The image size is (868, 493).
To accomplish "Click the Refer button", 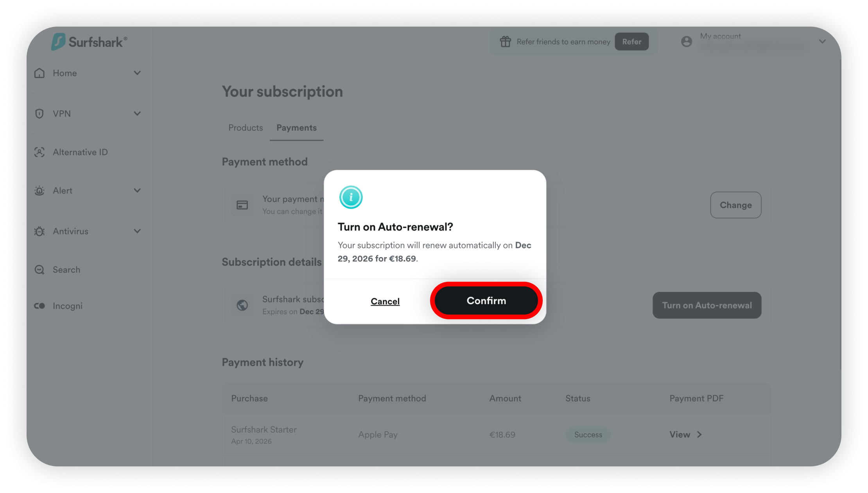I will coord(631,41).
